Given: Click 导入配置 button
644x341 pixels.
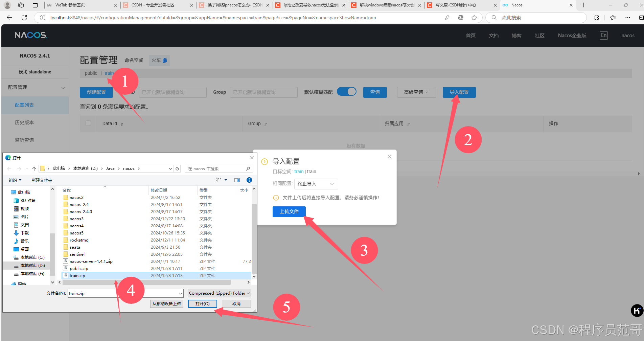Looking at the screenshot, I should click(x=459, y=92).
